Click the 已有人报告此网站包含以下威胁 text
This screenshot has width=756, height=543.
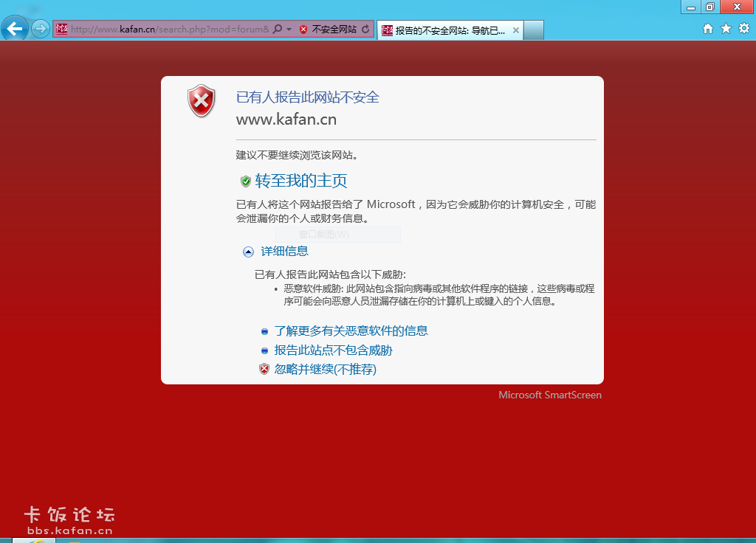click(330, 274)
